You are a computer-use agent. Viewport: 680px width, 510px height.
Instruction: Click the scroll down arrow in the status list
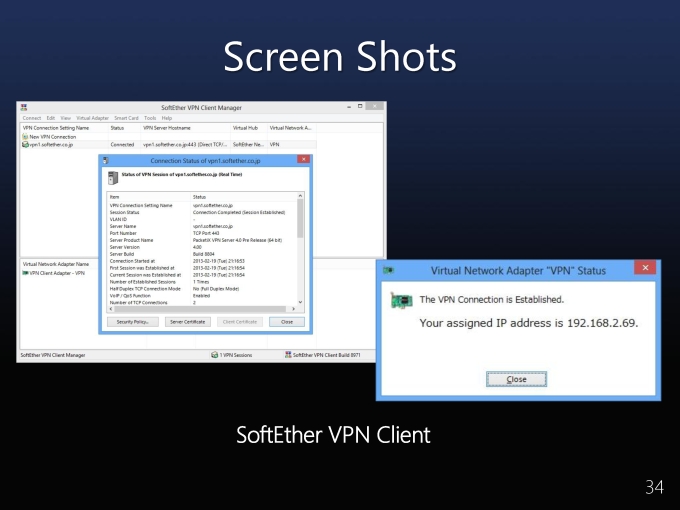[x=300, y=302]
